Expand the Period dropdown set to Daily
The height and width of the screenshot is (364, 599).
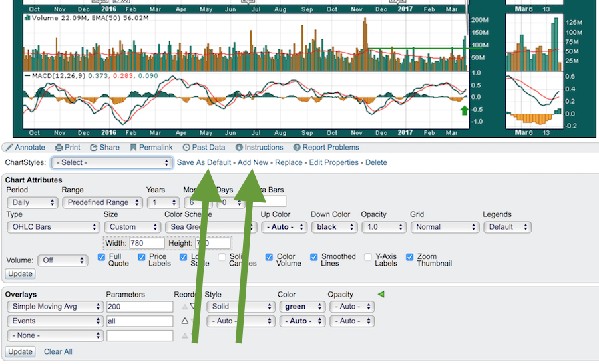point(33,202)
